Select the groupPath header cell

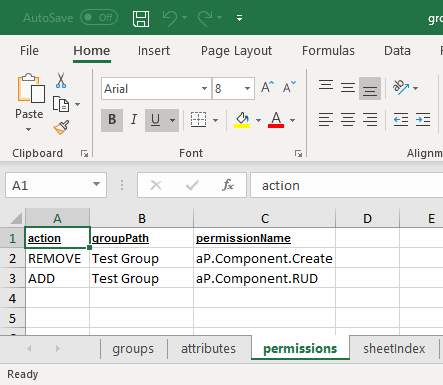[142, 238]
